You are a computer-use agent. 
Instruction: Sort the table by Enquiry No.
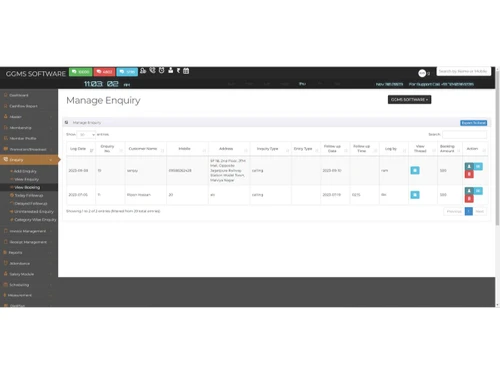pyautogui.click(x=110, y=149)
